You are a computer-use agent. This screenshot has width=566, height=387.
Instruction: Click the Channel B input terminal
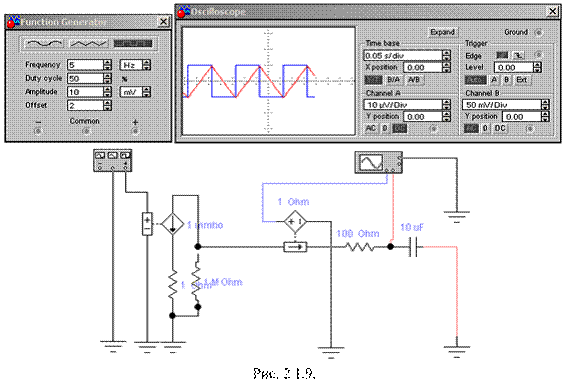530,129
